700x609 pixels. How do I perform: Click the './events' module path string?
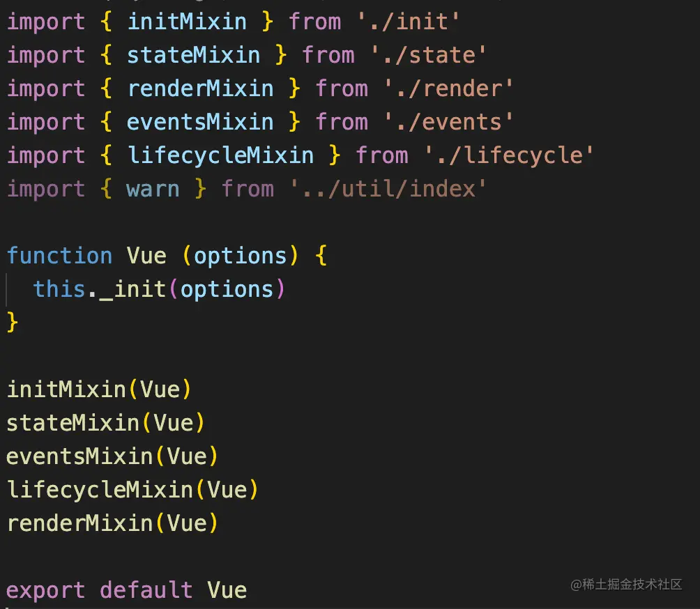[x=448, y=122]
